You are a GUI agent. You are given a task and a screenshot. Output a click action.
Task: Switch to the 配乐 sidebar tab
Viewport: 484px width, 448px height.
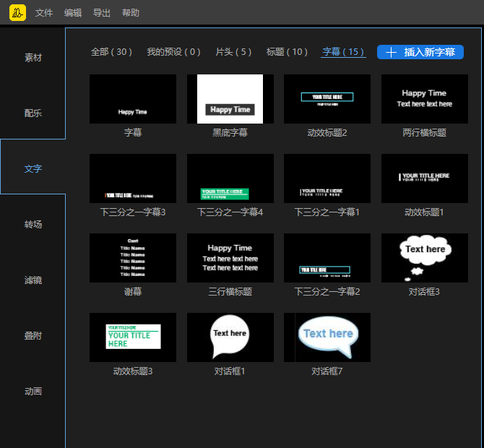tap(33, 113)
